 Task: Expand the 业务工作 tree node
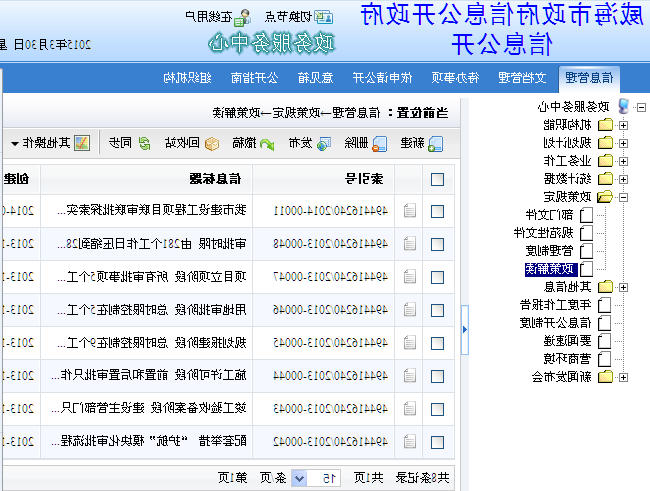coord(623,161)
